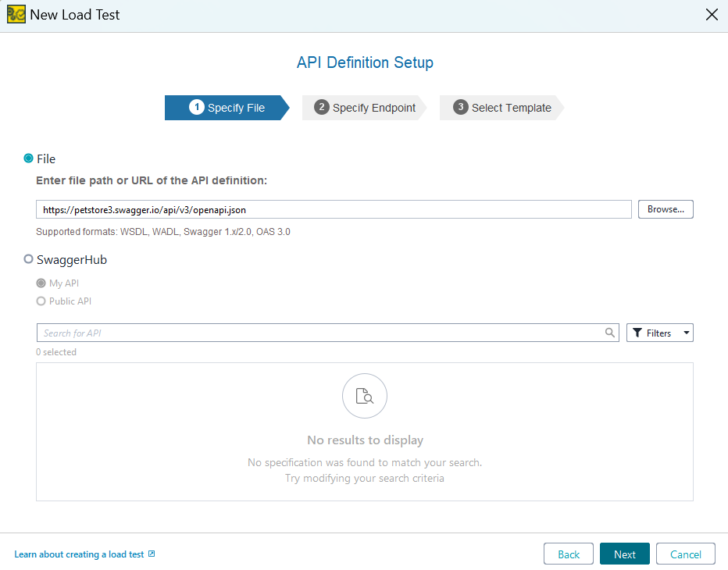Click the Browse button for the API definition

pyautogui.click(x=666, y=208)
